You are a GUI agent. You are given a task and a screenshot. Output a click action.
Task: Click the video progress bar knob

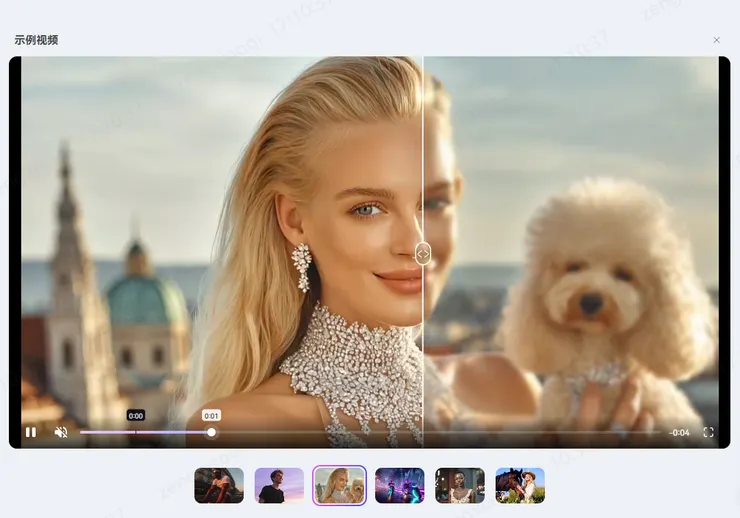point(211,432)
